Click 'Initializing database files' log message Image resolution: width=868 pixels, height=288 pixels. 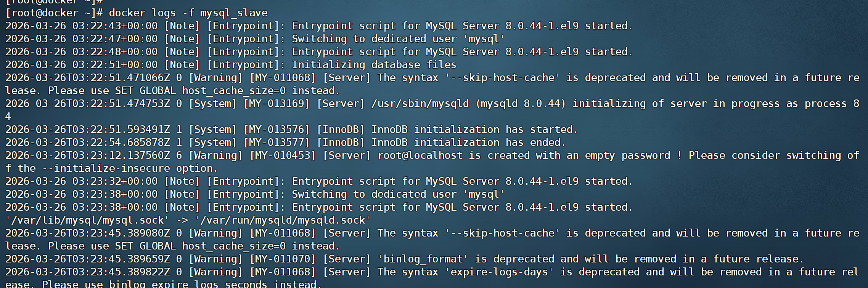(x=374, y=65)
